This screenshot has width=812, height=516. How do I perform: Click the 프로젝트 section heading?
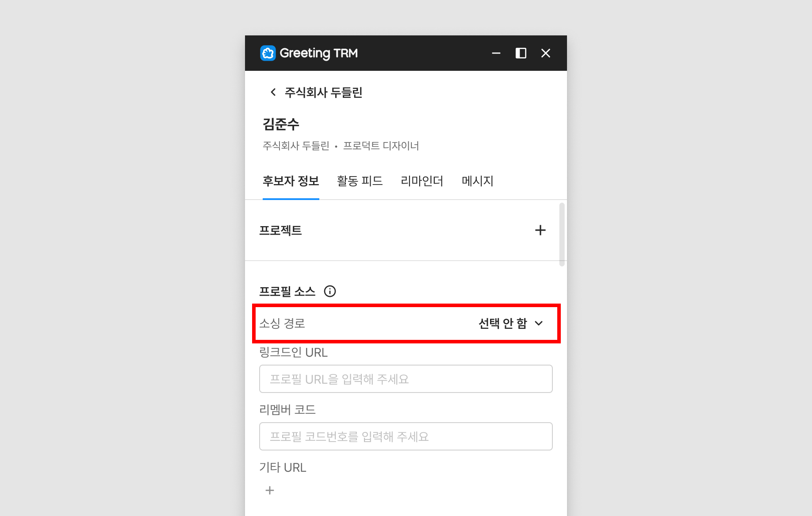280,230
